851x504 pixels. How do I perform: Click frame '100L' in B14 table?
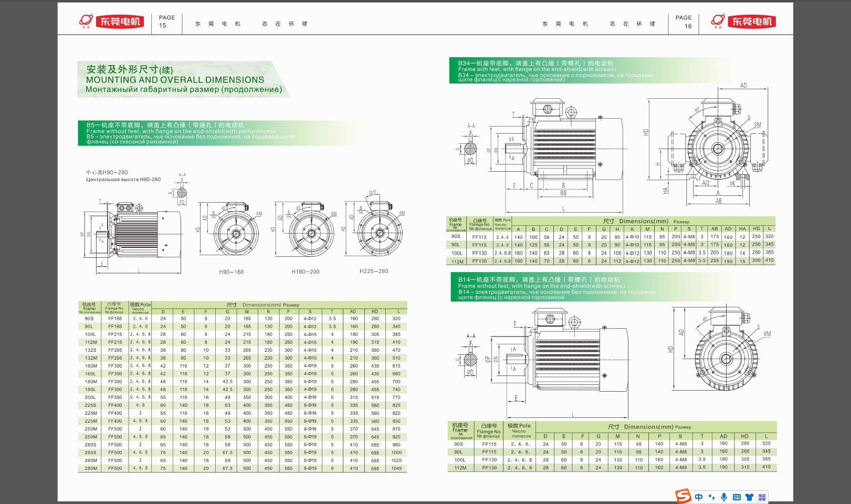tap(460, 460)
